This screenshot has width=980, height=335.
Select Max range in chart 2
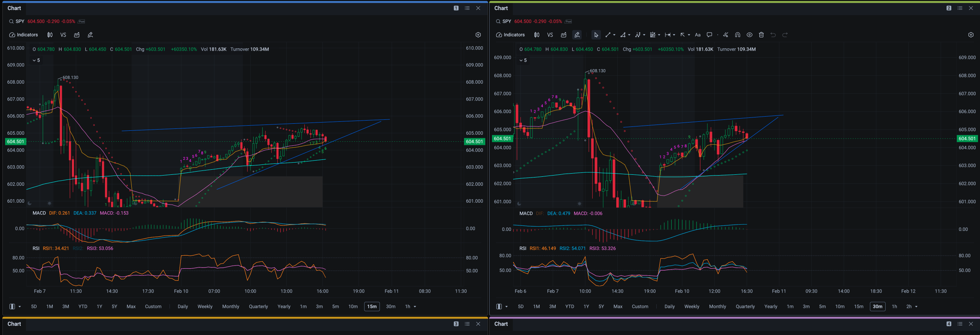click(x=618, y=307)
